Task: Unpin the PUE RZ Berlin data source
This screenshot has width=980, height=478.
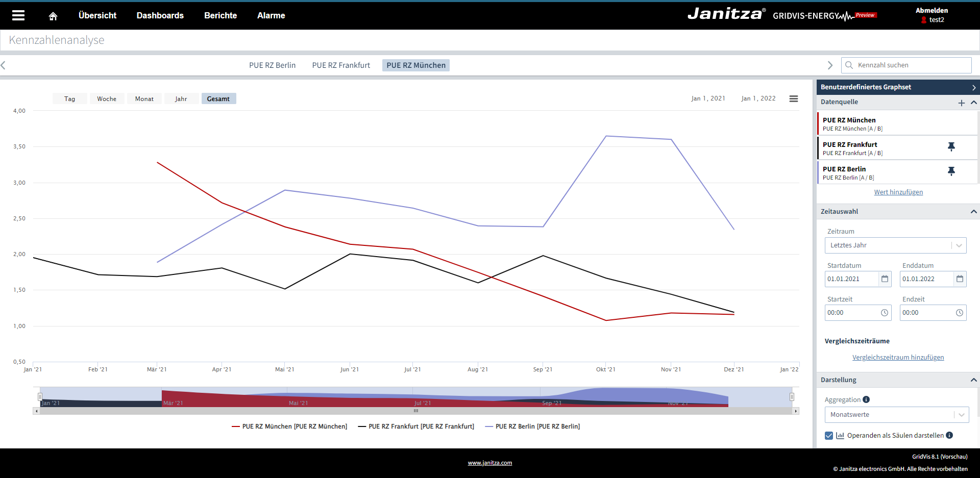Action: tap(951, 171)
